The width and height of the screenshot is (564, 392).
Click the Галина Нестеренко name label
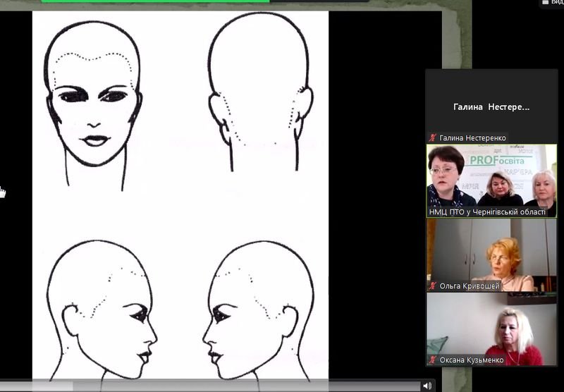(x=472, y=138)
